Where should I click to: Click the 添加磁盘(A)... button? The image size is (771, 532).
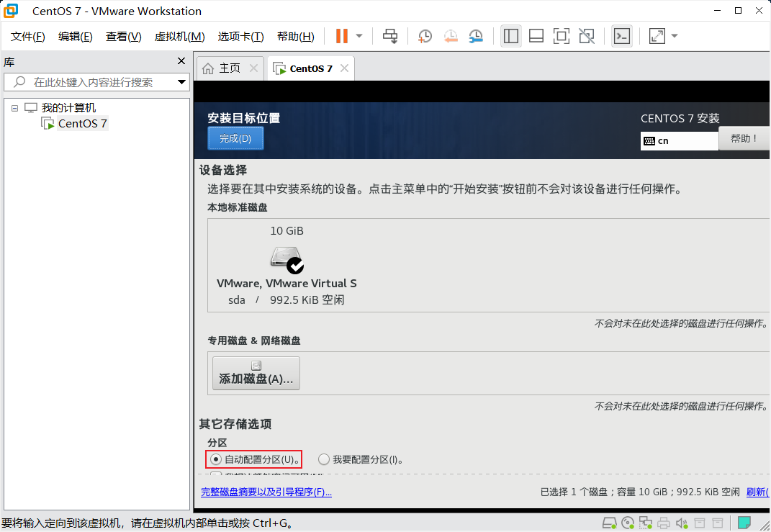click(256, 373)
